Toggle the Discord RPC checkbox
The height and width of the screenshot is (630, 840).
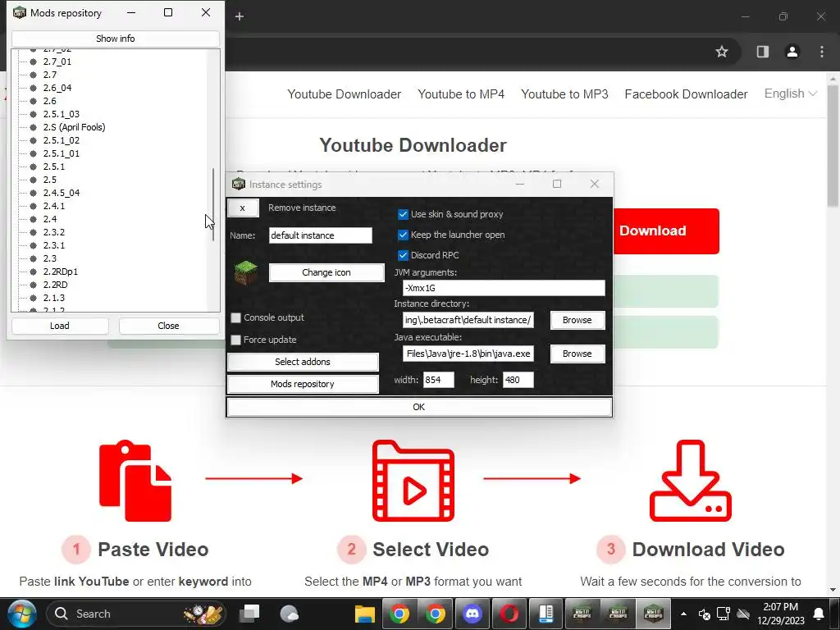coord(403,255)
